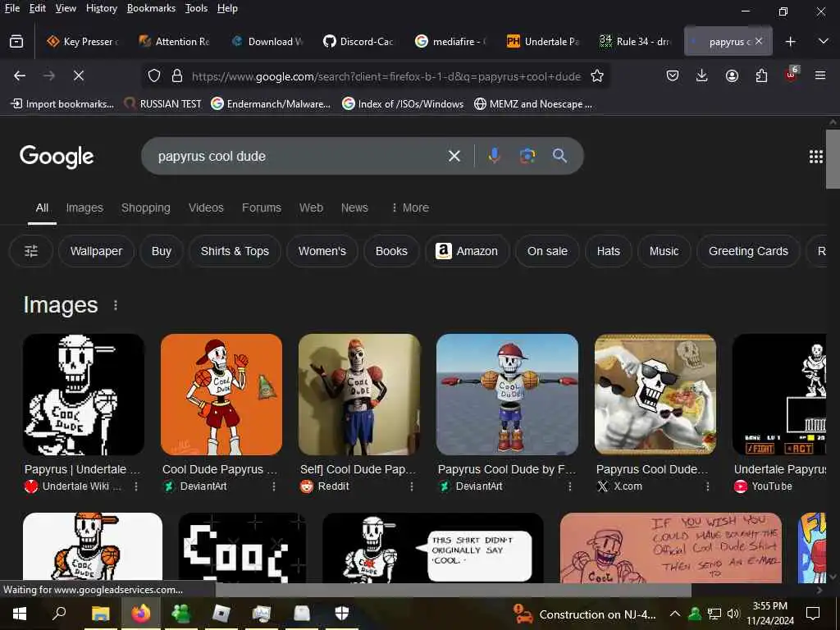This screenshot has height=630, width=840.
Task: Open the tracking protection shield icon
Action: [x=154, y=75]
